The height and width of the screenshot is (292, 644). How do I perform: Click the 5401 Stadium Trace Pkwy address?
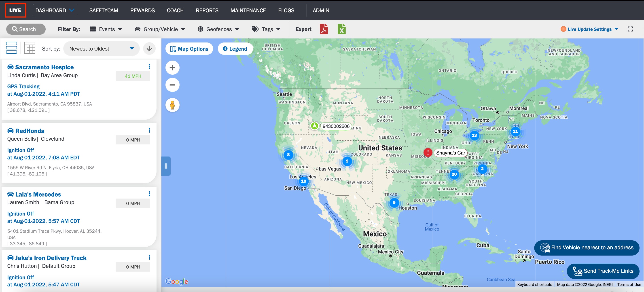coord(54,234)
